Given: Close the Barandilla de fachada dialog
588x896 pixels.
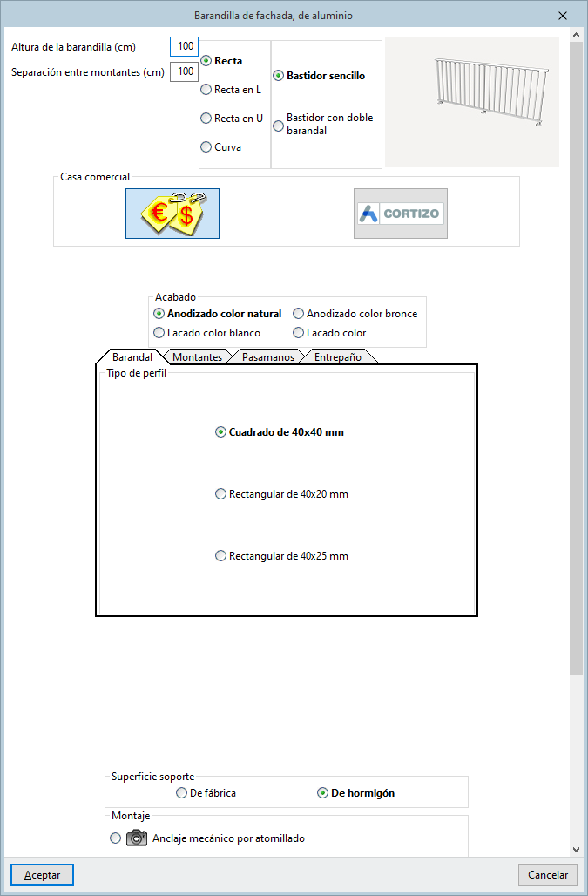Looking at the screenshot, I should point(563,16).
